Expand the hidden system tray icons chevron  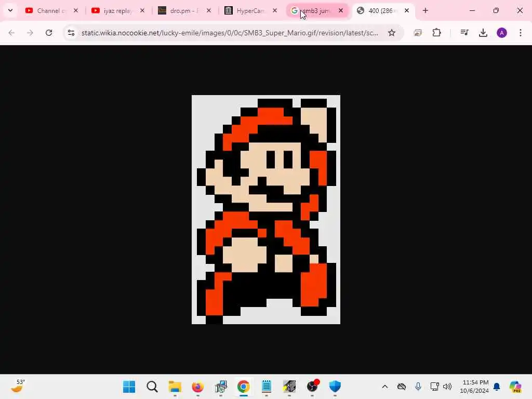385,387
